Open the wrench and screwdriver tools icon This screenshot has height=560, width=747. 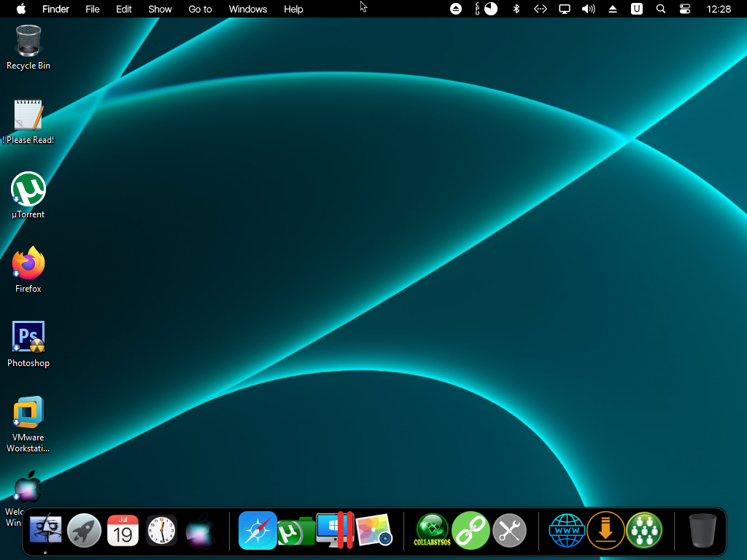tap(509, 530)
